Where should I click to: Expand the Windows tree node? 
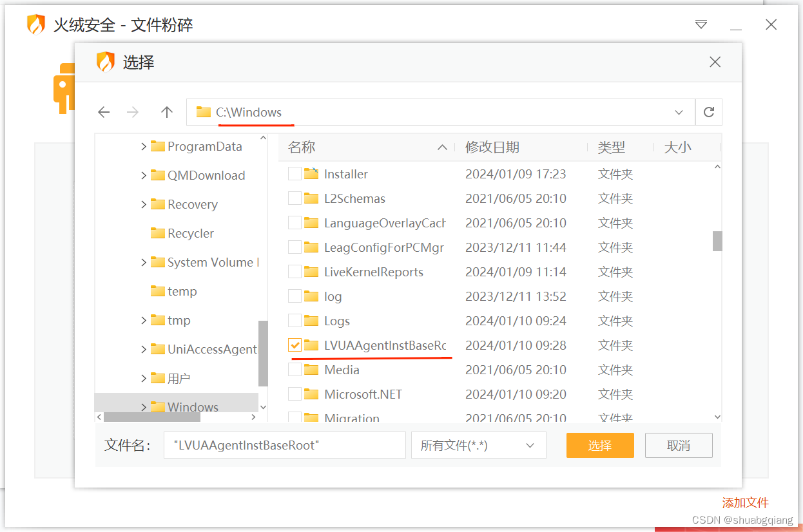144,407
